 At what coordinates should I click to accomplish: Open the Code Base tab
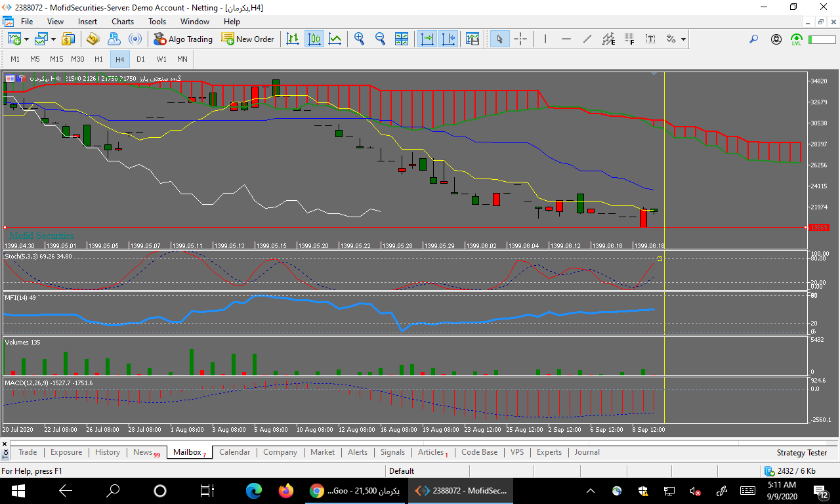coord(480,452)
